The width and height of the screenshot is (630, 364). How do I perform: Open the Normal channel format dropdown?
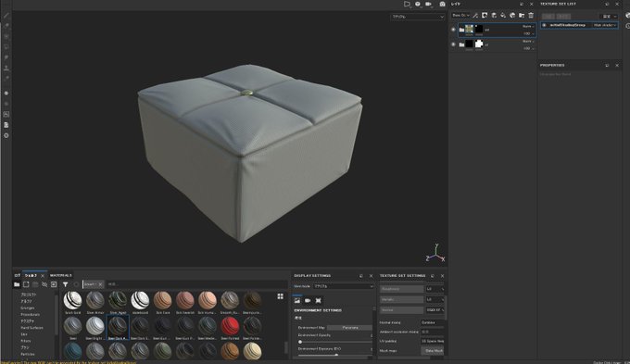435,309
